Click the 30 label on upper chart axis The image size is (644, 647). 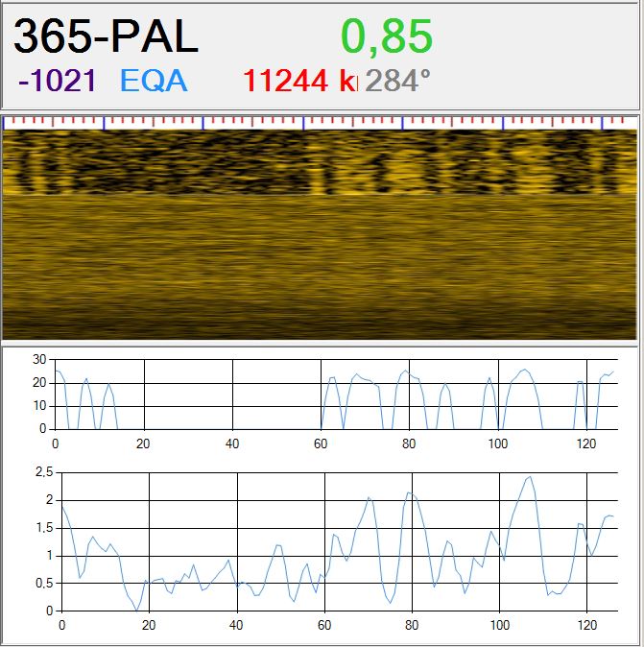[x=39, y=359]
